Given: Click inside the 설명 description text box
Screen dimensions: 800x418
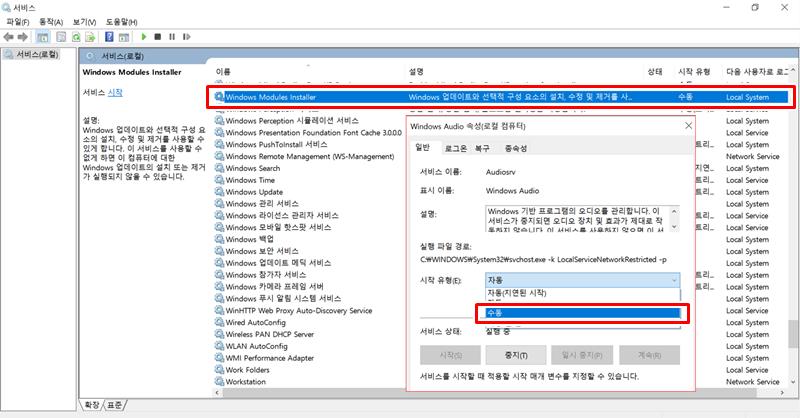Looking at the screenshot, I should pyautogui.click(x=577, y=218).
